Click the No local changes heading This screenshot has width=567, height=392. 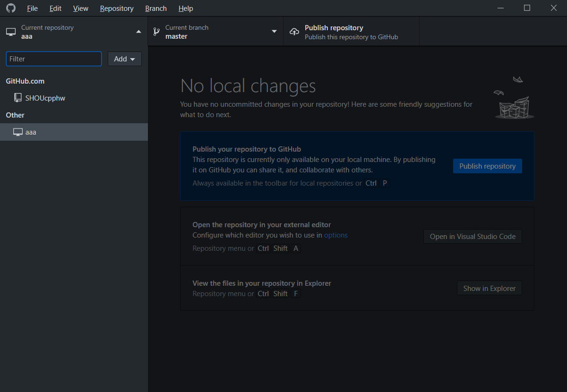click(x=248, y=86)
